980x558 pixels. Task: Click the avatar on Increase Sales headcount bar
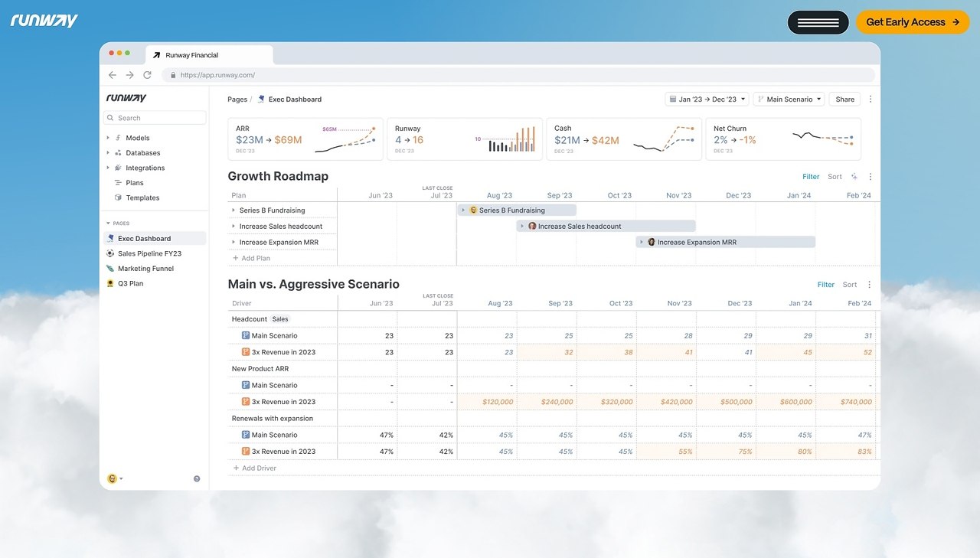(532, 227)
